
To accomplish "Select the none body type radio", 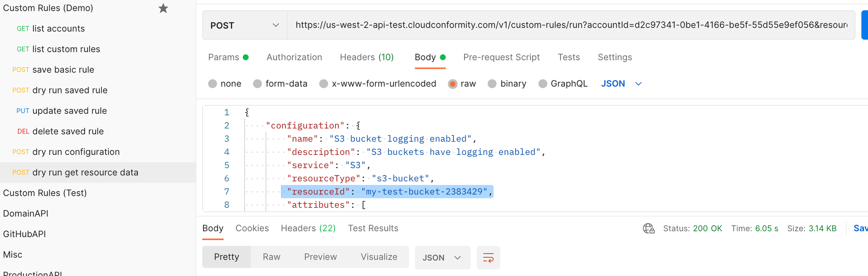I will [x=212, y=84].
